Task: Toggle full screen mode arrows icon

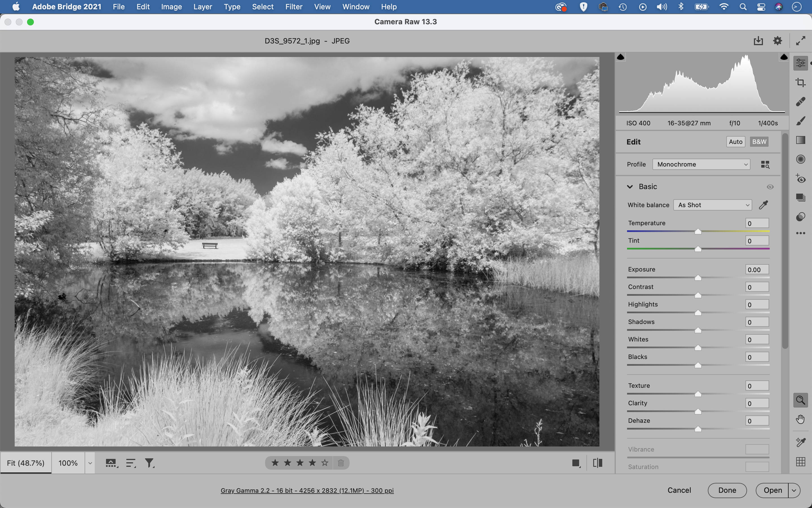Action: click(x=801, y=41)
